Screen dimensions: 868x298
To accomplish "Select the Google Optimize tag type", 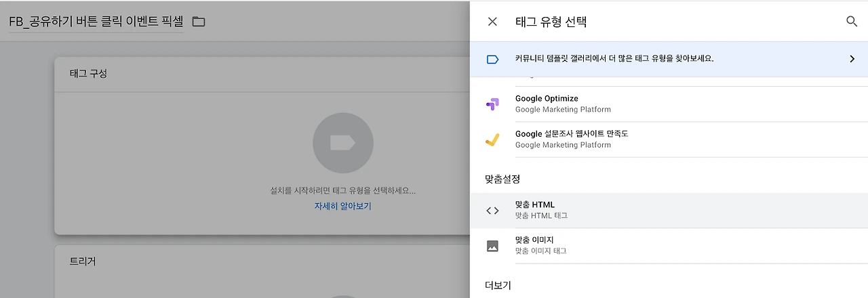I will pos(669,104).
